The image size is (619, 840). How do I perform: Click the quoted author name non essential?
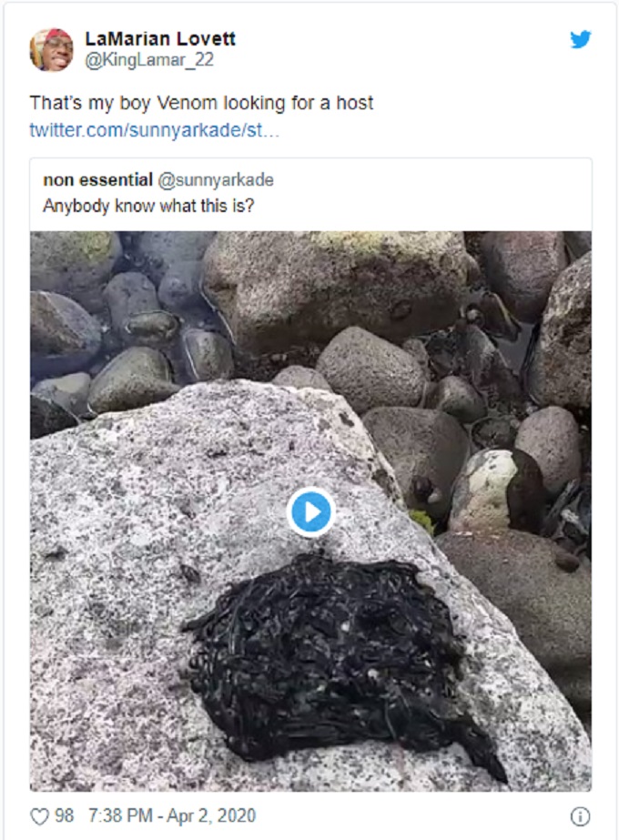97,180
